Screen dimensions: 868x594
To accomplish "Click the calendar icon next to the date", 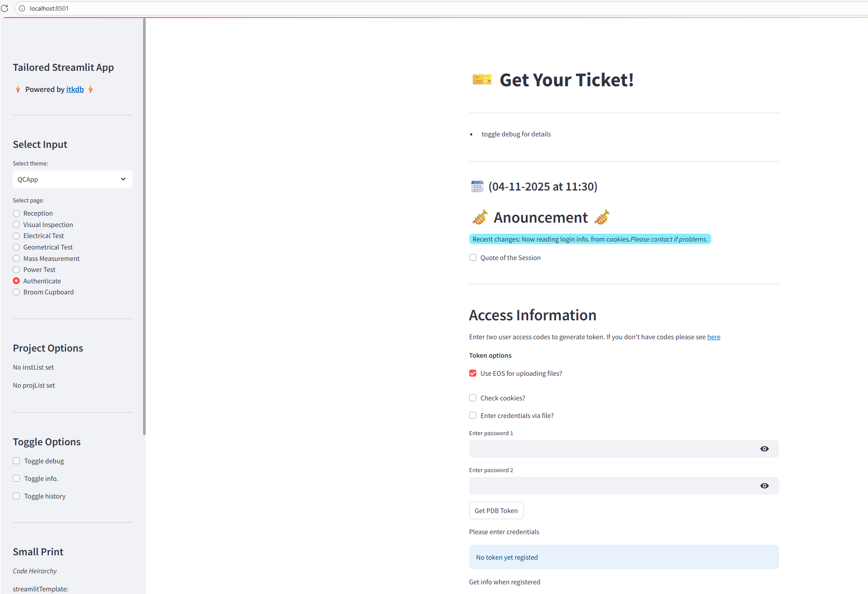I will (477, 186).
